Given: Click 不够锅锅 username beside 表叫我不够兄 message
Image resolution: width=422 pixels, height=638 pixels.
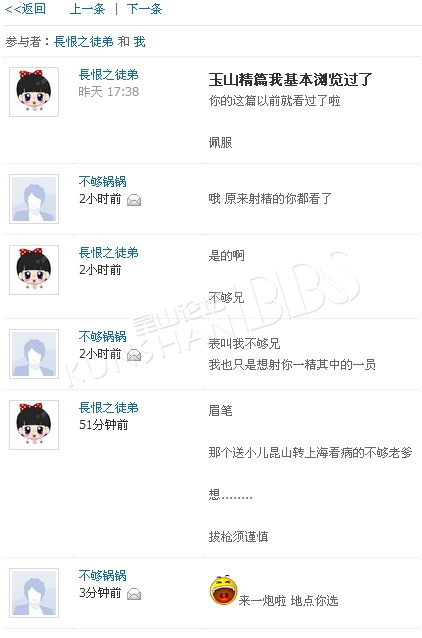Looking at the screenshot, I should point(103,336).
